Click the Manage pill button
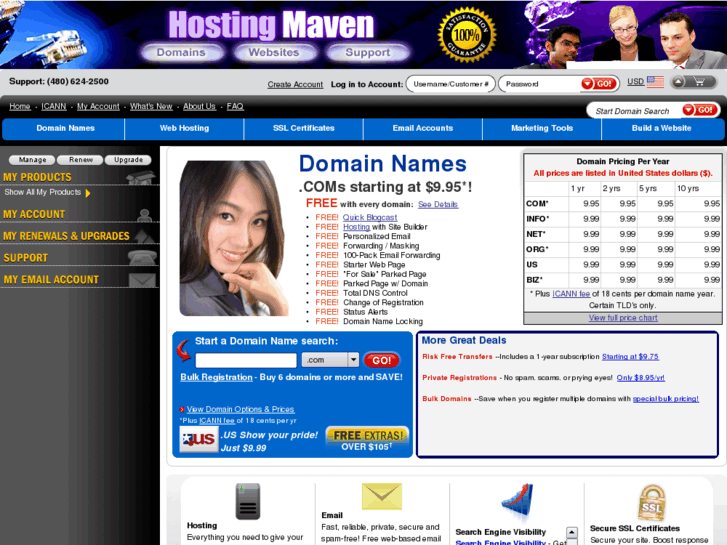The height and width of the screenshot is (545, 727). pos(32,160)
